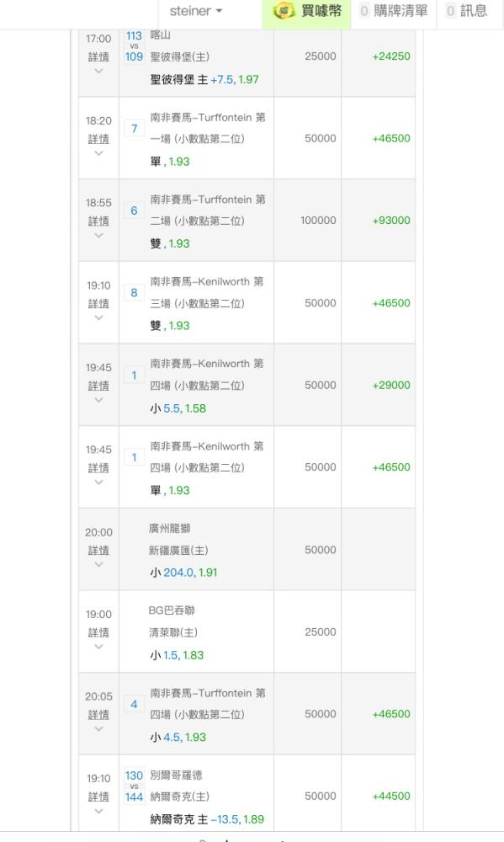Screen dimensions: 504x842
Task: Open 詳情 for the 19:00 BG巴吞聯 match
Action: pyautogui.click(x=98, y=632)
